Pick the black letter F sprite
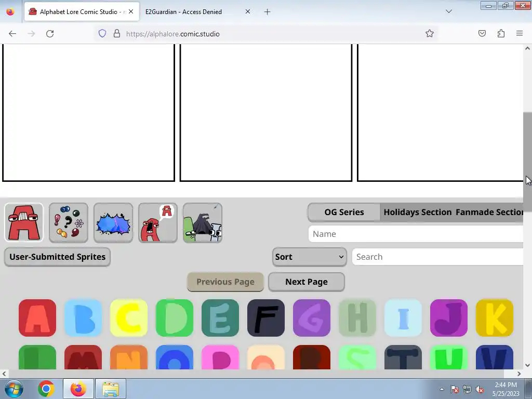Screen dimensions: 532x399 (x=266, y=318)
